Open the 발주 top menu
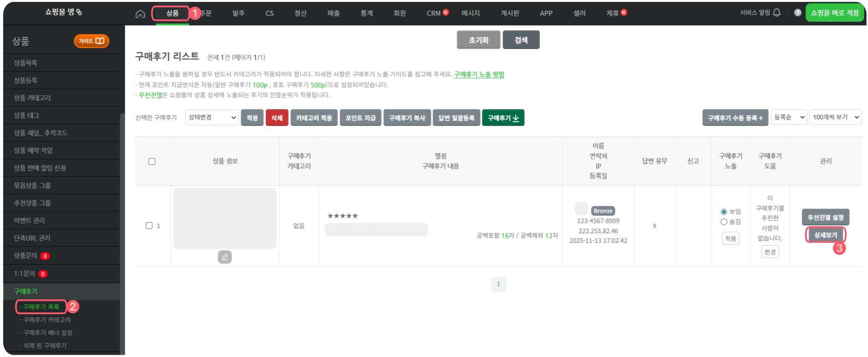This screenshot has width=868, height=357. click(x=238, y=13)
